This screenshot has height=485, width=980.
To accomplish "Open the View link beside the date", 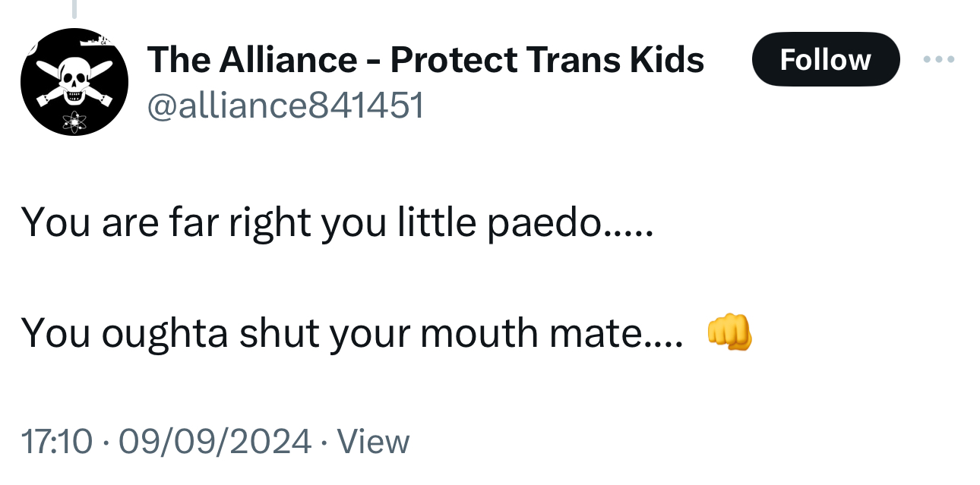I will 372,442.
